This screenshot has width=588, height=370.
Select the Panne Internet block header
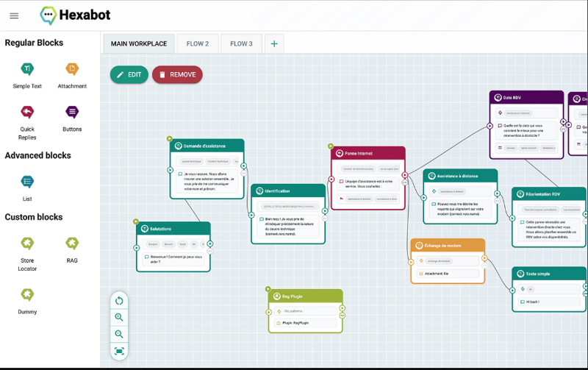(x=368, y=153)
